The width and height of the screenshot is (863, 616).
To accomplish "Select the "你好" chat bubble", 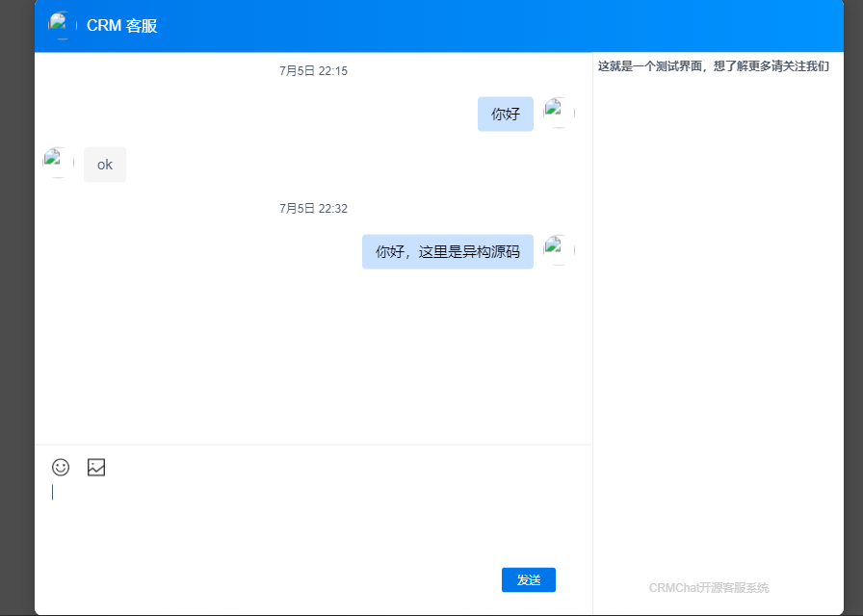I will pyautogui.click(x=505, y=114).
